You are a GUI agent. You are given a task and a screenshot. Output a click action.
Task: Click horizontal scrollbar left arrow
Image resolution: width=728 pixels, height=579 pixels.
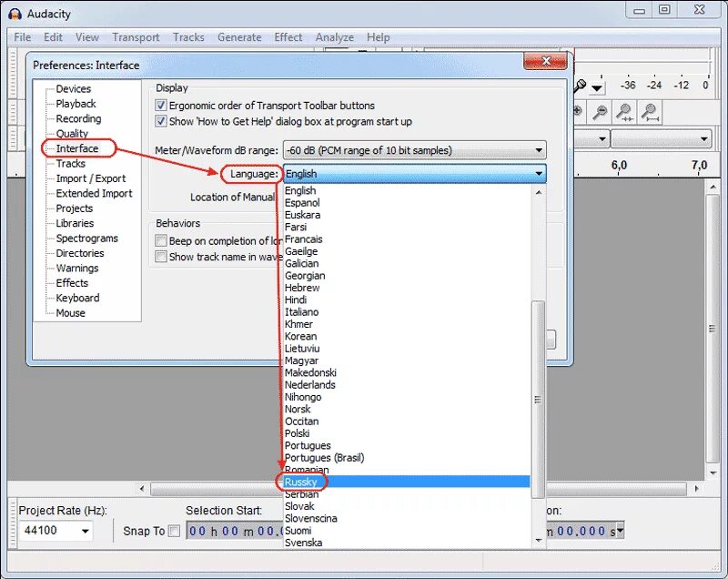tap(142, 489)
